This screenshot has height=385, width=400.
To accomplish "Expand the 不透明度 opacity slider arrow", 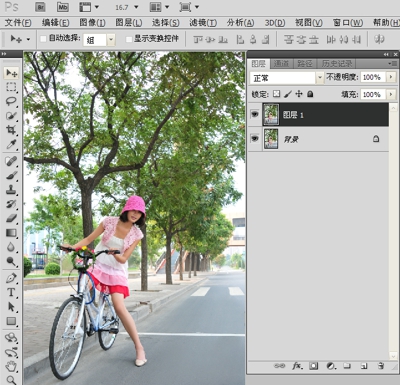I will pos(391,77).
